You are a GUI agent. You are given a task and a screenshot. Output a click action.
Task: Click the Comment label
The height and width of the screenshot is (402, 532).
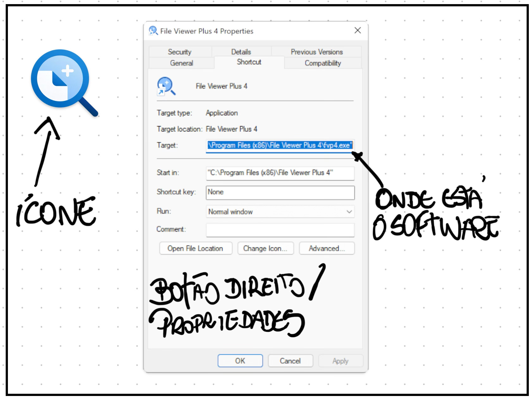tap(171, 229)
